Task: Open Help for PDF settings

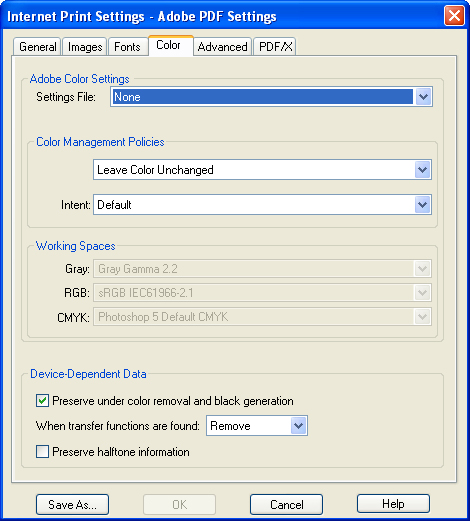Action: point(393,504)
